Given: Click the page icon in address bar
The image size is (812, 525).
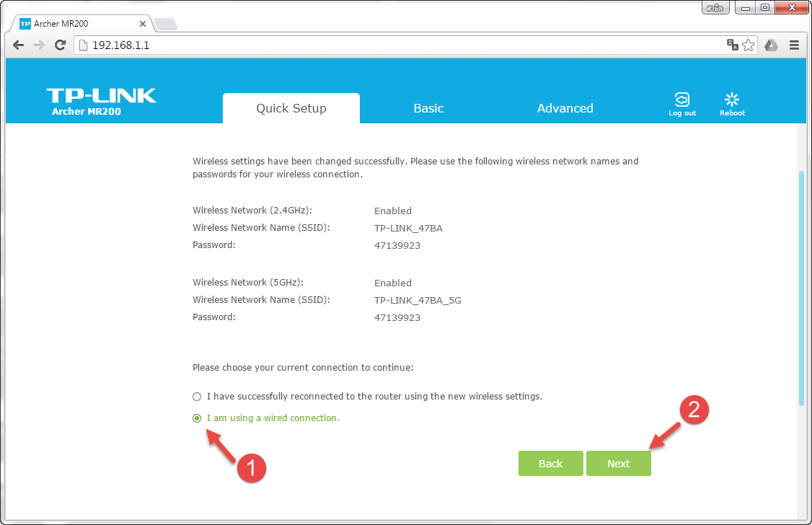Looking at the screenshot, I should (83, 45).
